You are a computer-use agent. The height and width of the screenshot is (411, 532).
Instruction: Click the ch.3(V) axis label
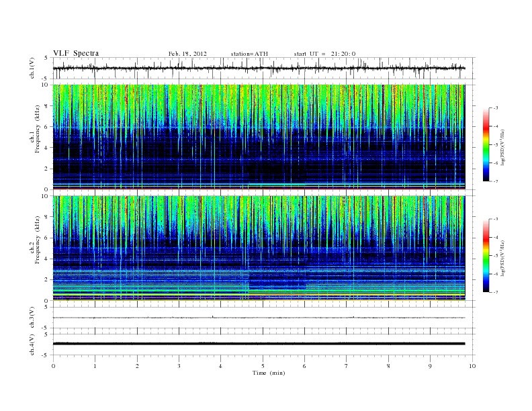click(x=32, y=318)
